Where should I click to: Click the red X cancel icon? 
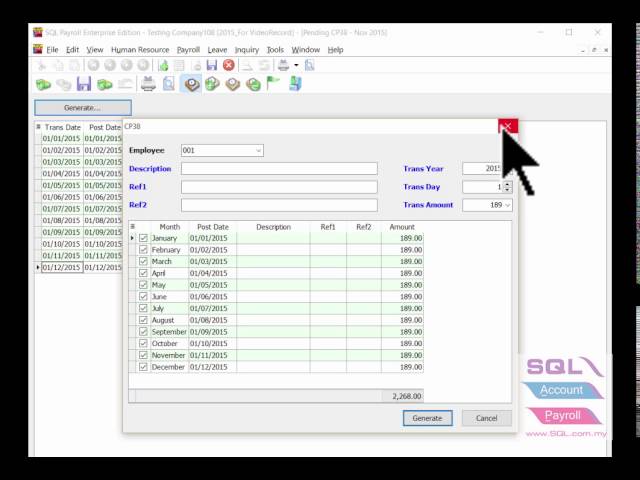coord(229,65)
